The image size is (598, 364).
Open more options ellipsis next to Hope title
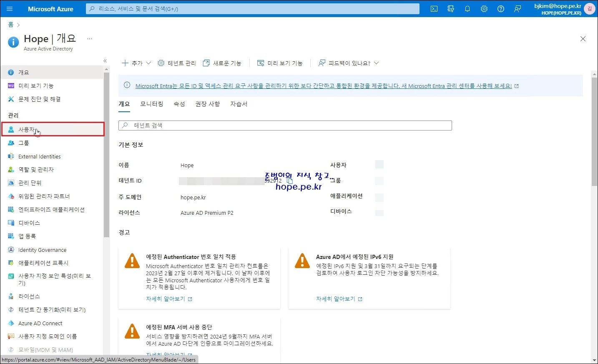coord(90,39)
